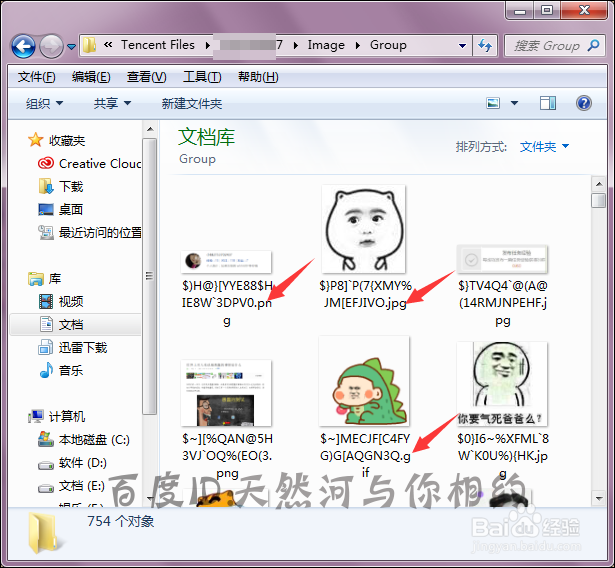Screen dimensions: 615x568
Task: Open the 工具(T) menu
Action: [x=202, y=77]
